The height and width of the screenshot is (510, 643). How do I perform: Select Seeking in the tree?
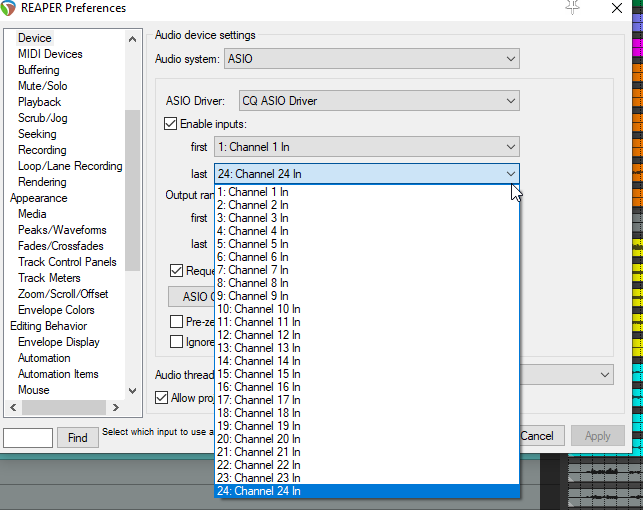point(37,134)
